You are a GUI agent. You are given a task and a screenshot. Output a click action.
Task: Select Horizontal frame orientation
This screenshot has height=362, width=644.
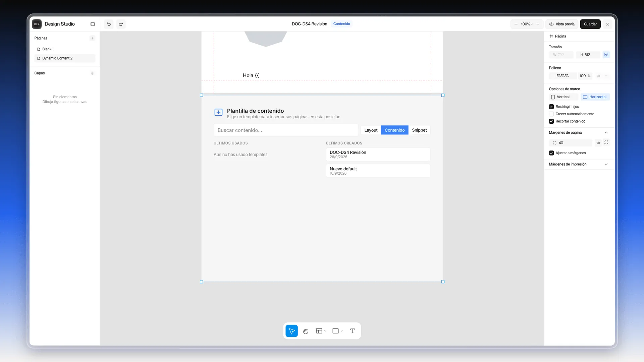tap(595, 97)
